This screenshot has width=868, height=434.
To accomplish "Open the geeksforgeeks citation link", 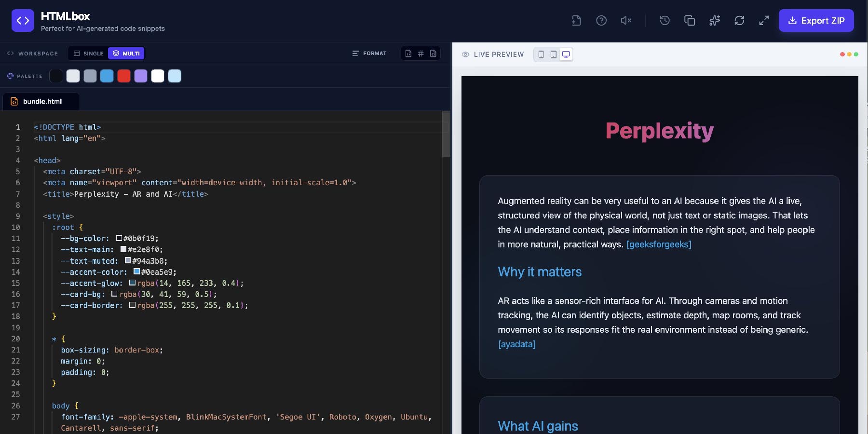I will [659, 244].
